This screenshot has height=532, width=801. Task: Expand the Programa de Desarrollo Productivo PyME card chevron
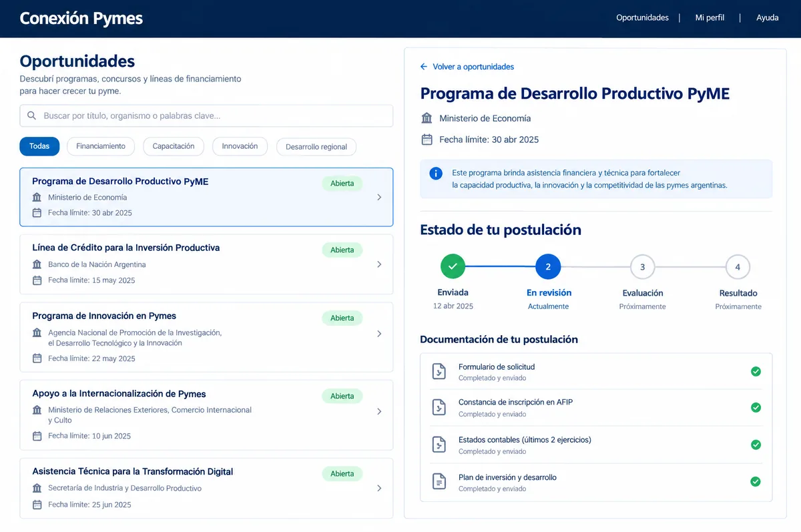(x=379, y=198)
